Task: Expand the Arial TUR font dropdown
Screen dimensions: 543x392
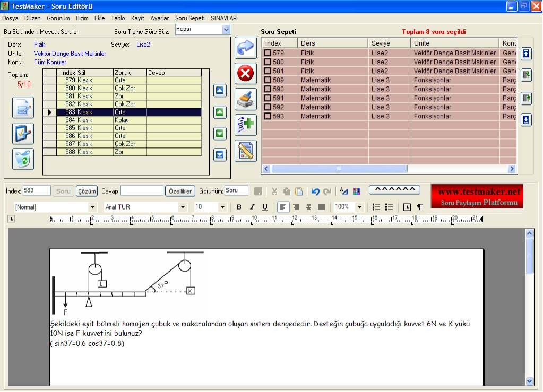Action: click(x=182, y=207)
